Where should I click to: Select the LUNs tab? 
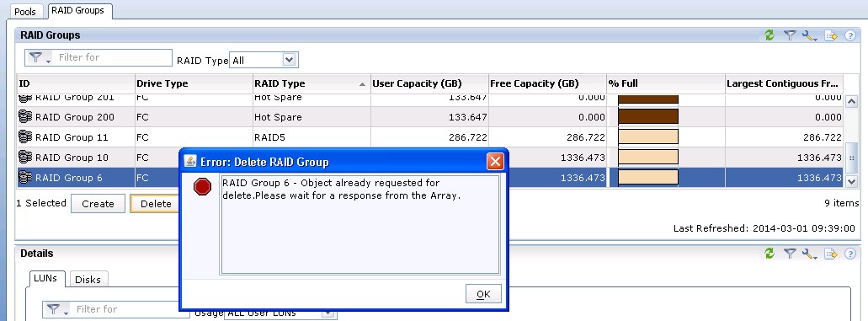tap(45, 278)
